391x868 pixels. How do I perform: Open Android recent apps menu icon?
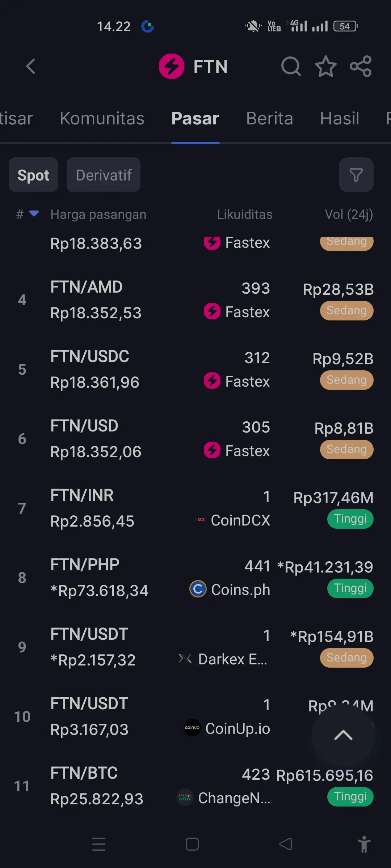tap(99, 844)
